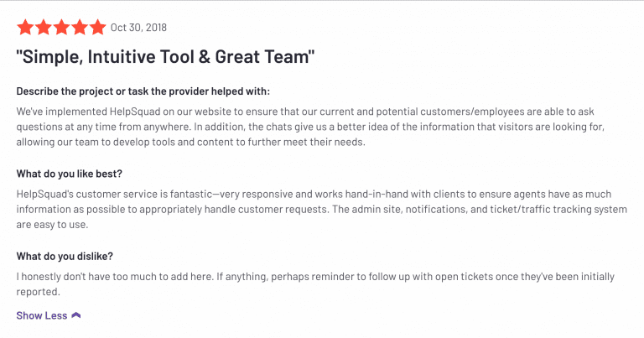Collapse review using upward chevron icon
Viewport: 644px width, 338px height.
point(76,315)
